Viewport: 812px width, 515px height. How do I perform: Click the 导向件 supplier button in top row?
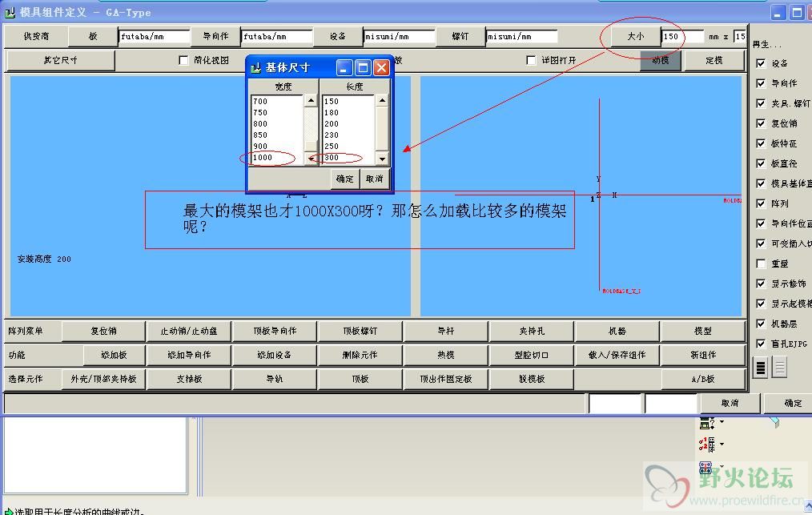(215, 36)
